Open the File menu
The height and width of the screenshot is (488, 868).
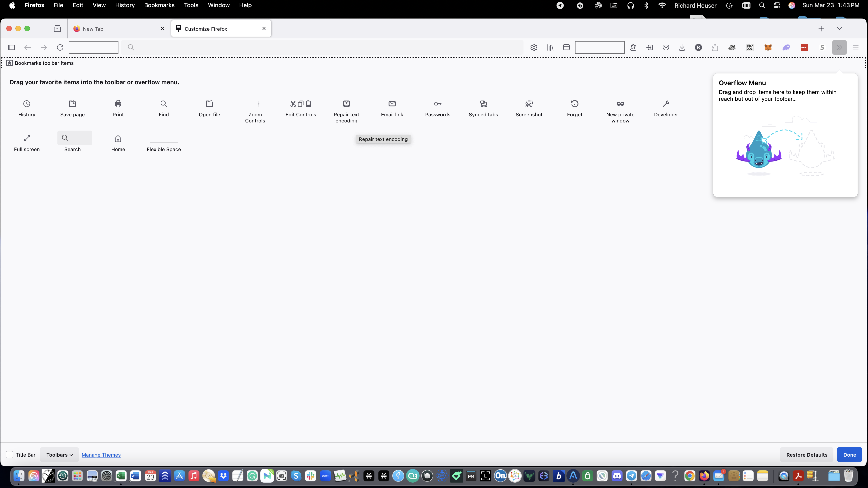tap(58, 5)
